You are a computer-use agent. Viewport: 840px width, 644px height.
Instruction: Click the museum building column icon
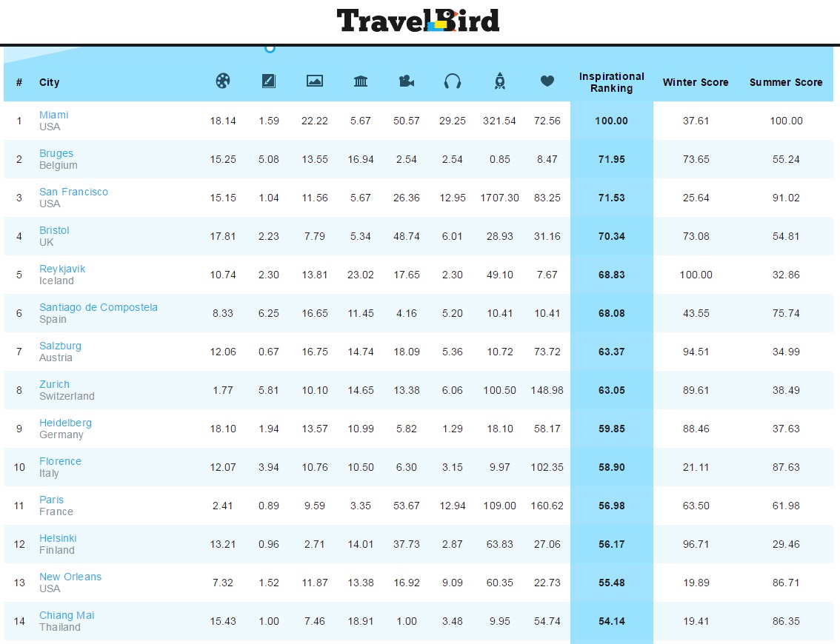point(361,81)
